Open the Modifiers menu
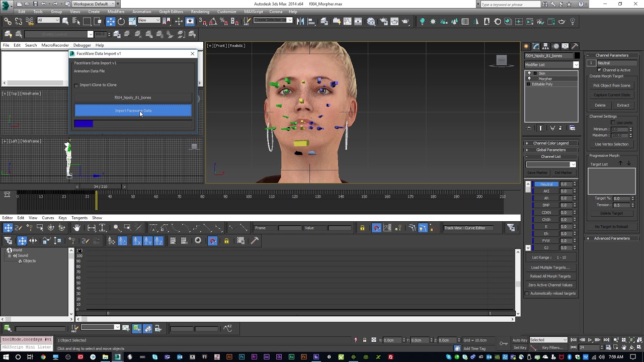This screenshot has width=644, height=362. (x=116, y=12)
